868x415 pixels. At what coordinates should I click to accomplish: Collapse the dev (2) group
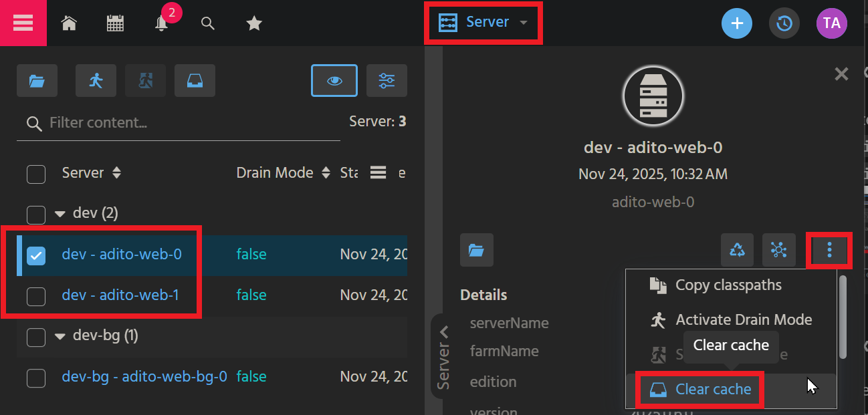pos(60,214)
